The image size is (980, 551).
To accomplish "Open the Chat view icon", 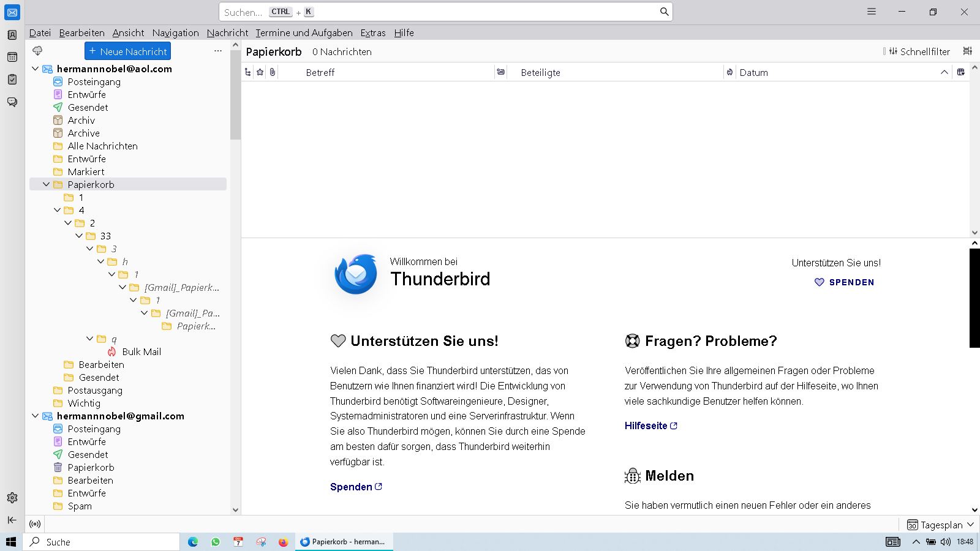I will [x=12, y=102].
